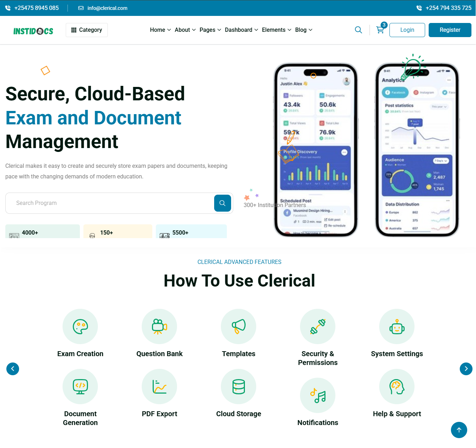476x448 pixels.
Task: Click the header search magnifier icon
Action: (358, 30)
